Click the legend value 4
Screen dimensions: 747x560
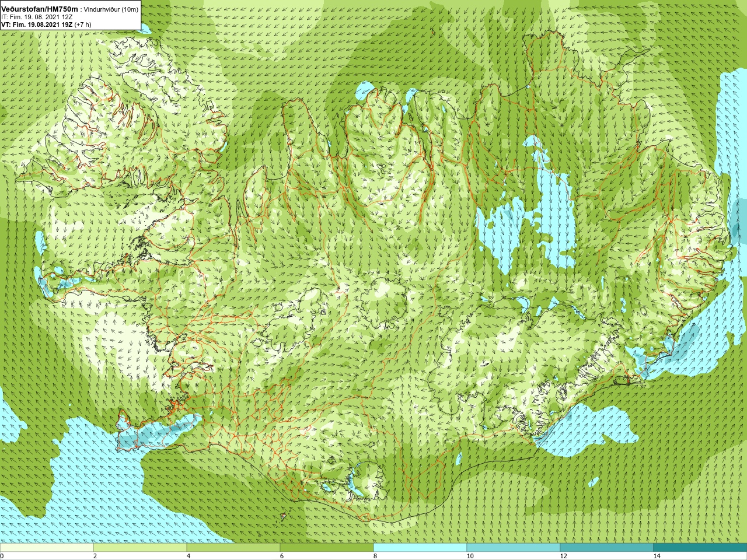tap(188, 556)
